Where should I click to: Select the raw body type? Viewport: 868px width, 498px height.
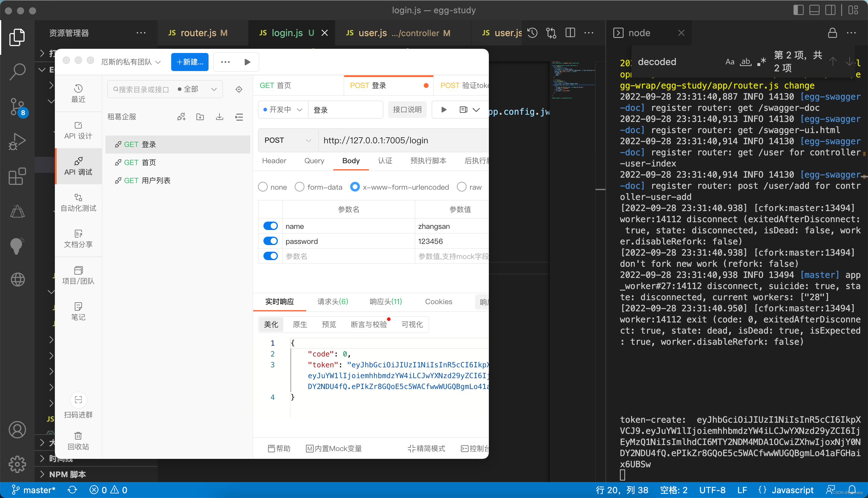point(461,187)
